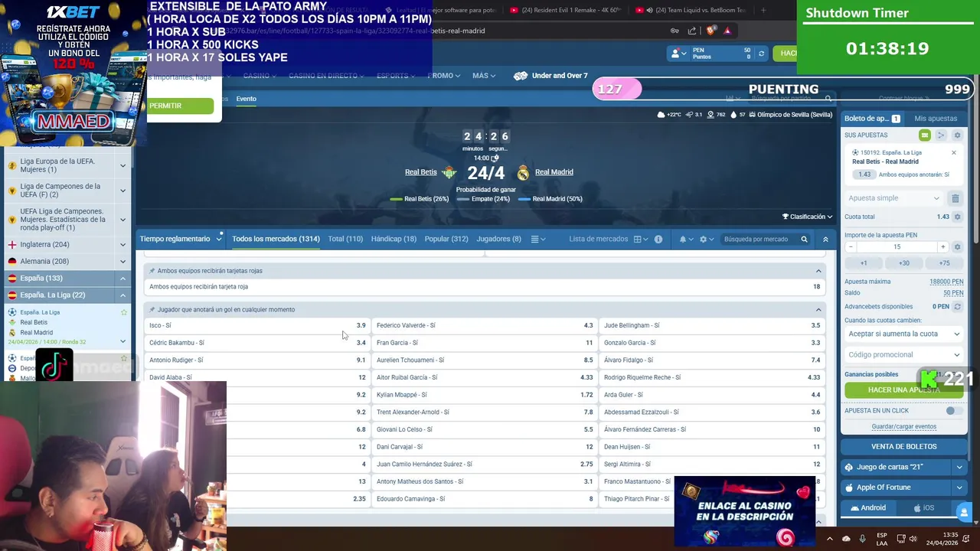Screen dimensions: 980x551
Task: Expand Venta de boletos section
Action: 904,446
